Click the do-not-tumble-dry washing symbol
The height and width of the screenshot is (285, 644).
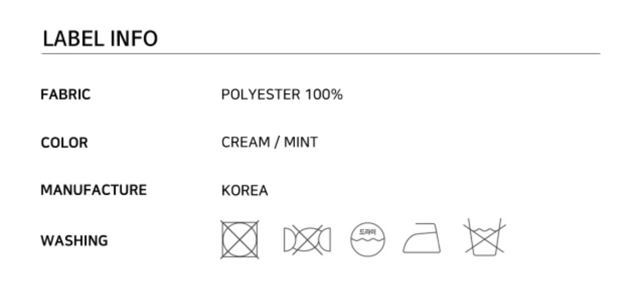[240, 240]
